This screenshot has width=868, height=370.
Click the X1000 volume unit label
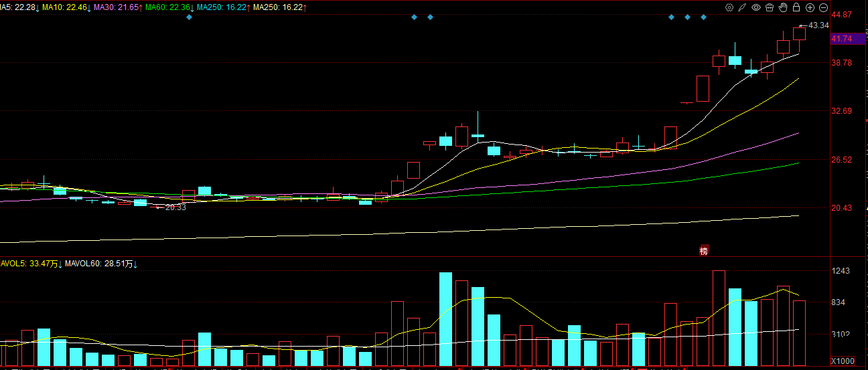click(x=843, y=361)
